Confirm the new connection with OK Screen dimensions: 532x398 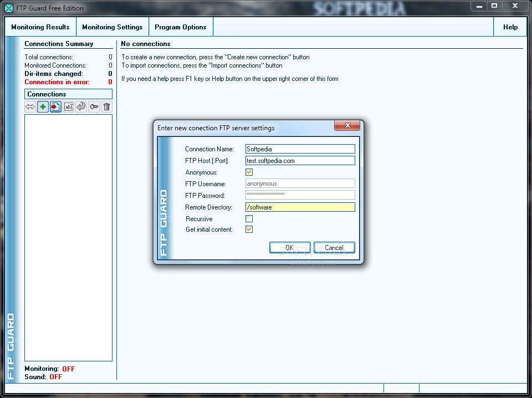tap(290, 248)
